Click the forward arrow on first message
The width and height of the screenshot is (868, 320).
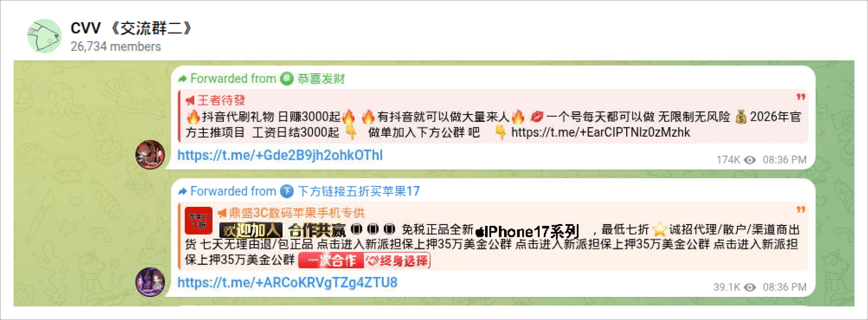[183, 79]
